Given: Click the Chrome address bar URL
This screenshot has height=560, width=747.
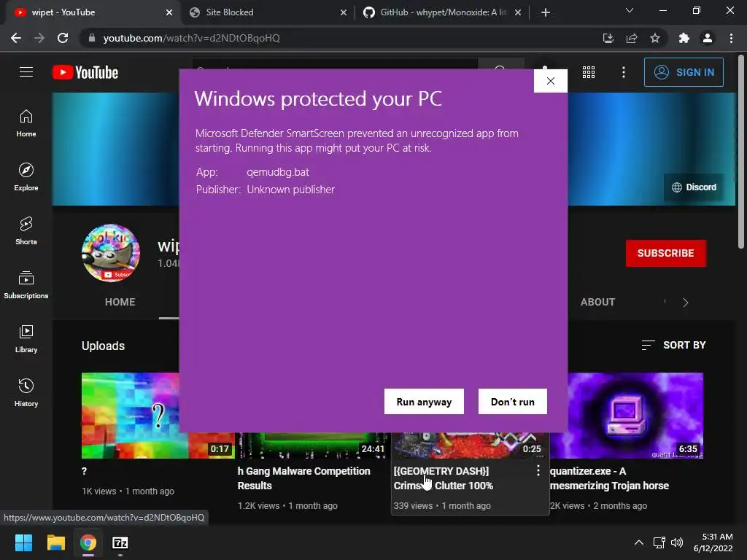Looking at the screenshot, I should pos(192,38).
